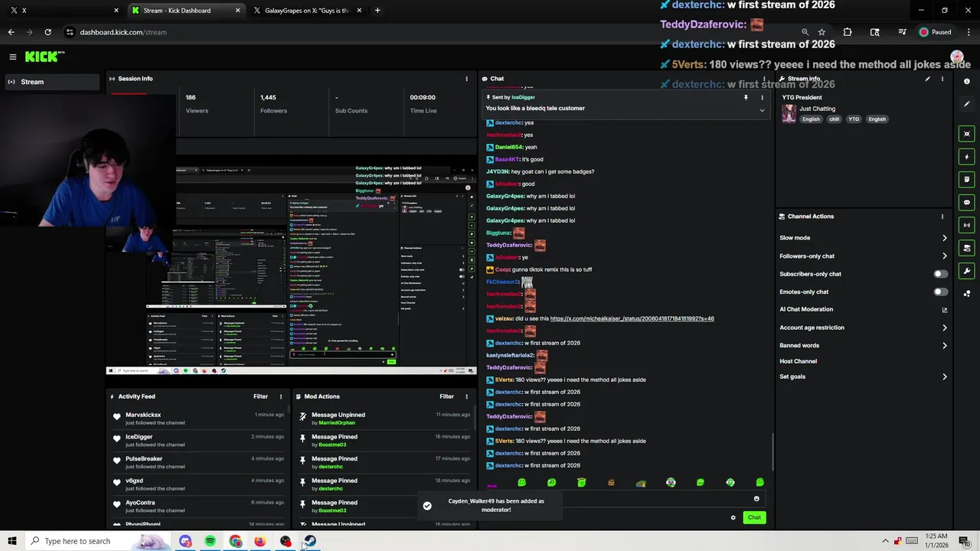Click the YTG stream tag
980x551 pixels.
point(854,119)
